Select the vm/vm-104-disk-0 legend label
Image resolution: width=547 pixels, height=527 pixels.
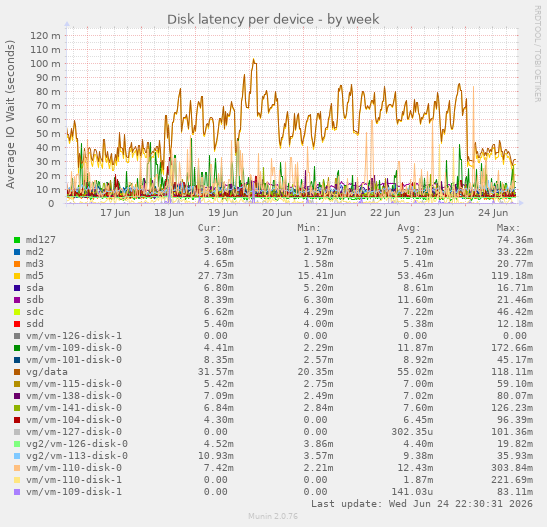(x=74, y=420)
